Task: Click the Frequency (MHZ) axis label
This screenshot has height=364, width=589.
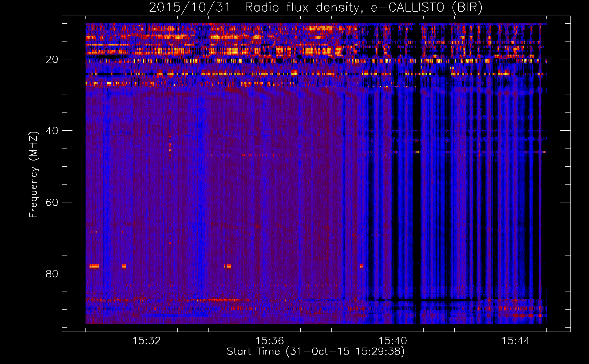Action: tap(33, 175)
